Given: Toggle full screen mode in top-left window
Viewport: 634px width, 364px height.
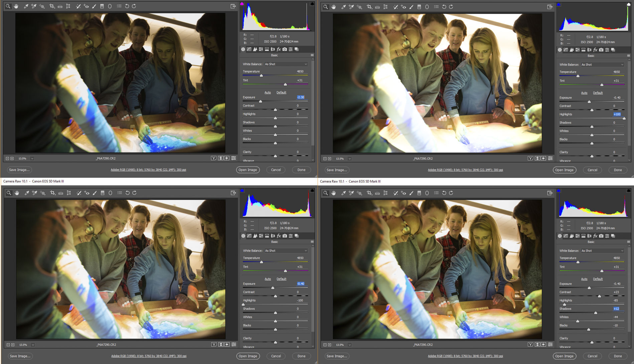Looking at the screenshot, I should coord(233,6).
